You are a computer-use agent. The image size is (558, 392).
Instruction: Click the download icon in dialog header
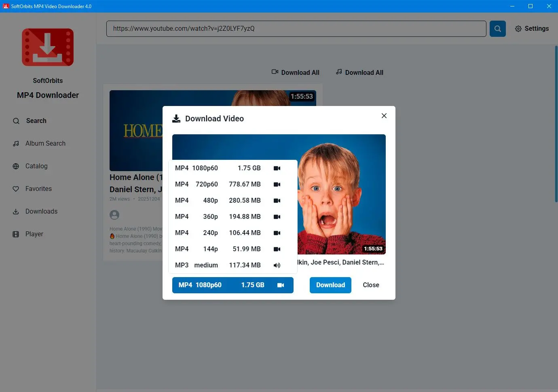point(176,119)
